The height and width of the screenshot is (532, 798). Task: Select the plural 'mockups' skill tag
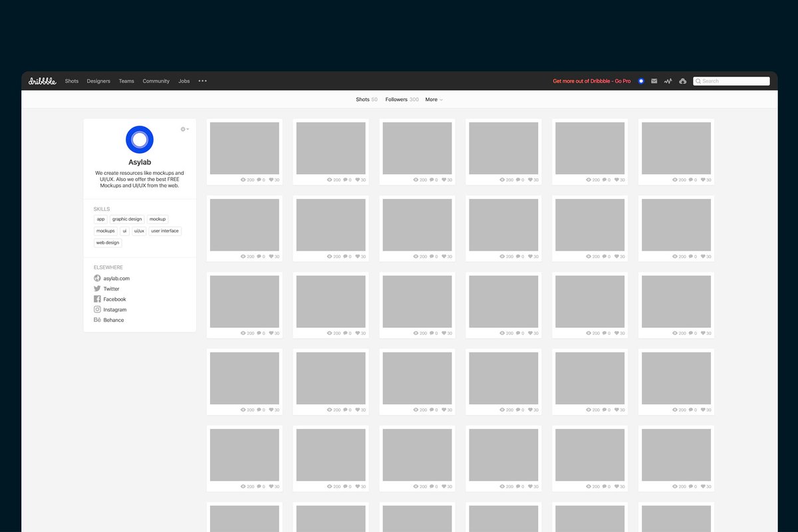(x=106, y=231)
